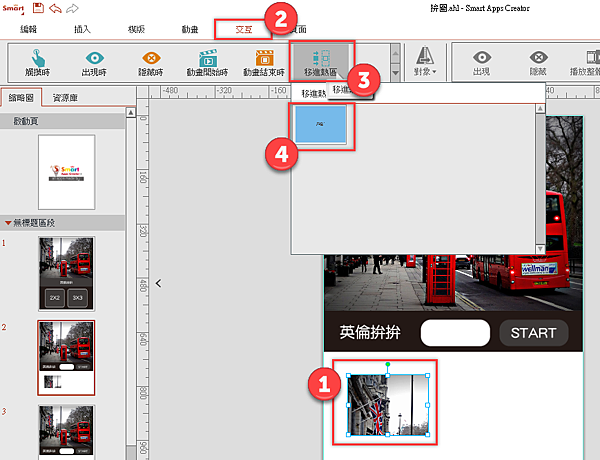Collapse the 無標題區段 section

[x=8, y=223]
